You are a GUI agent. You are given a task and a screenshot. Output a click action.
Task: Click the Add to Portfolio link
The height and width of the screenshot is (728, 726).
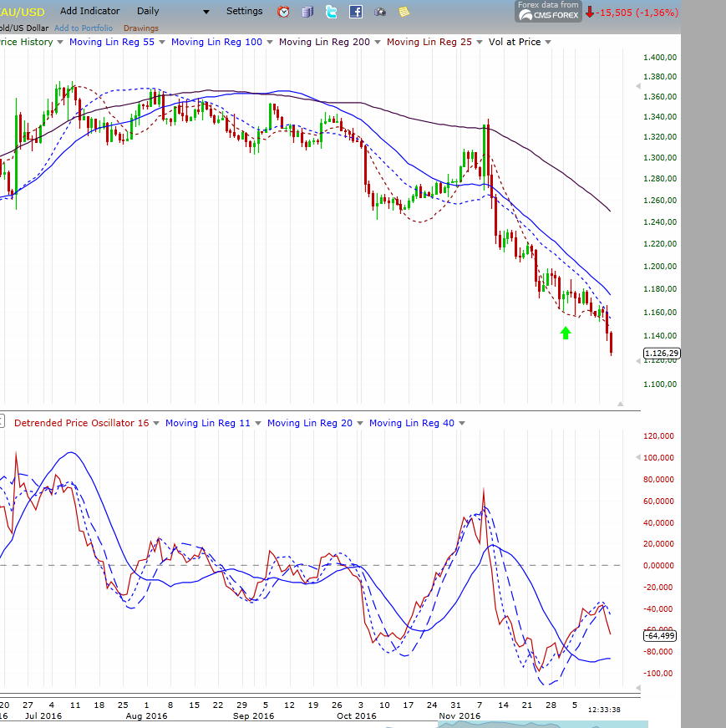click(84, 28)
